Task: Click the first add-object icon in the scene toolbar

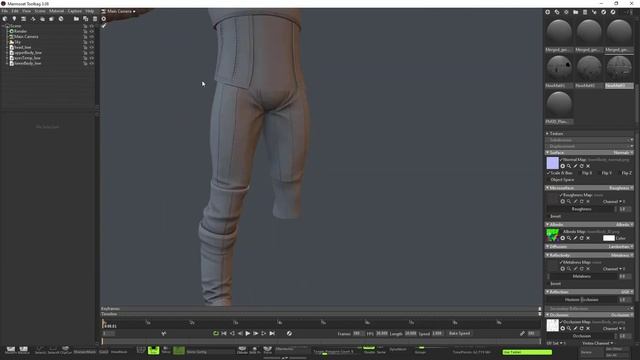Action: (5, 19)
